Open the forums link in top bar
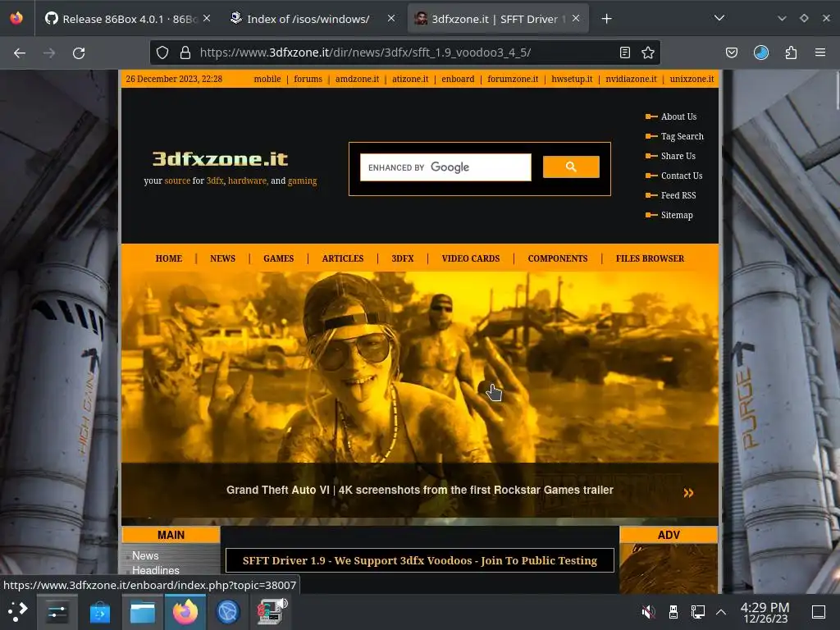The height and width of the screenshot is (630, 840). tap(308, 79)
